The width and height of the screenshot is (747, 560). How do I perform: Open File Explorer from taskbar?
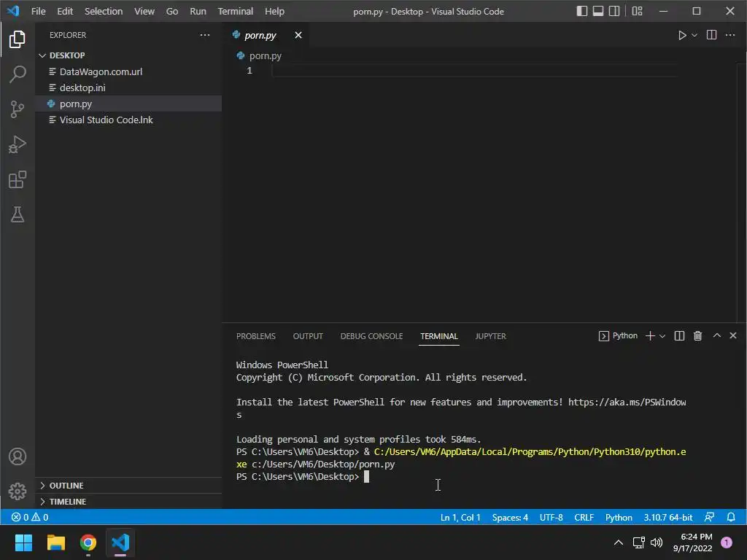click(55, 542)
